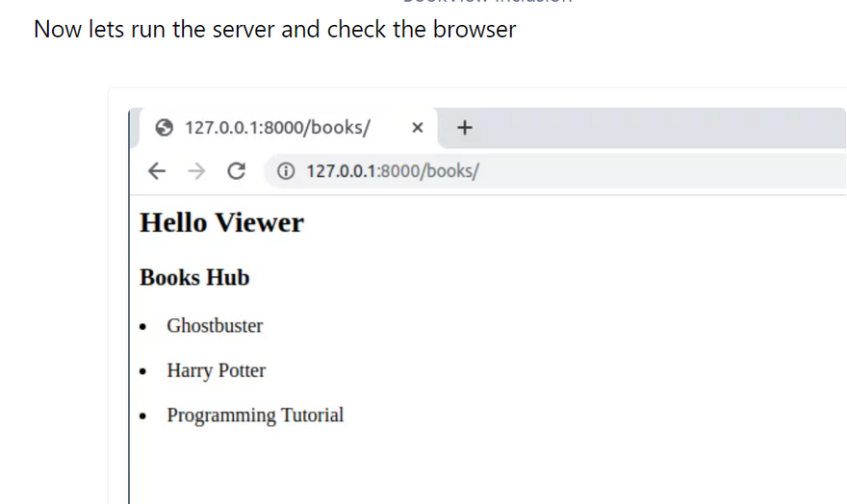This screenshot has height=504, width=847.
Task: Select the Programming Tutorial list item
Action: click(255, 416)
